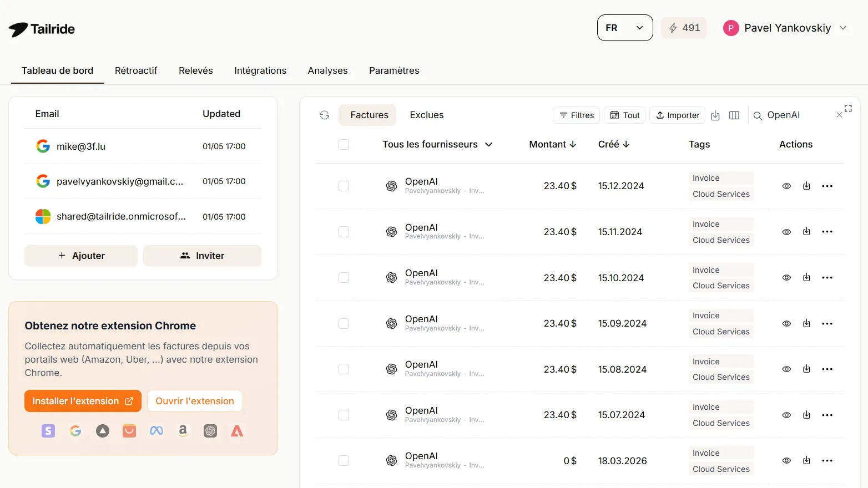868x488 pixels.
Task: Download the 15.08.2024 invoice
Action: pyautogui.click(x=806, y=369)
